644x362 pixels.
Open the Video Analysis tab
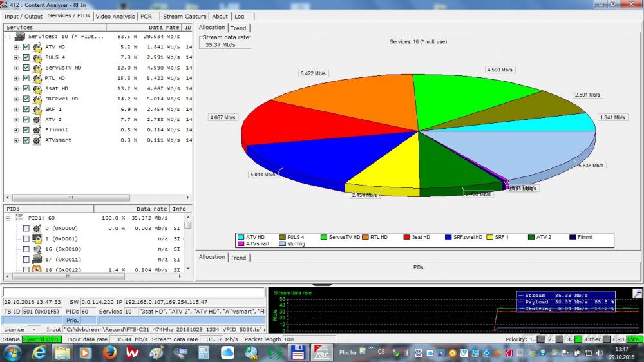(x=115, y=17)
